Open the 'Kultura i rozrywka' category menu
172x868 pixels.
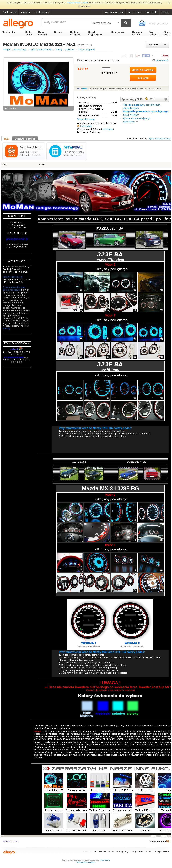[75, 33]
